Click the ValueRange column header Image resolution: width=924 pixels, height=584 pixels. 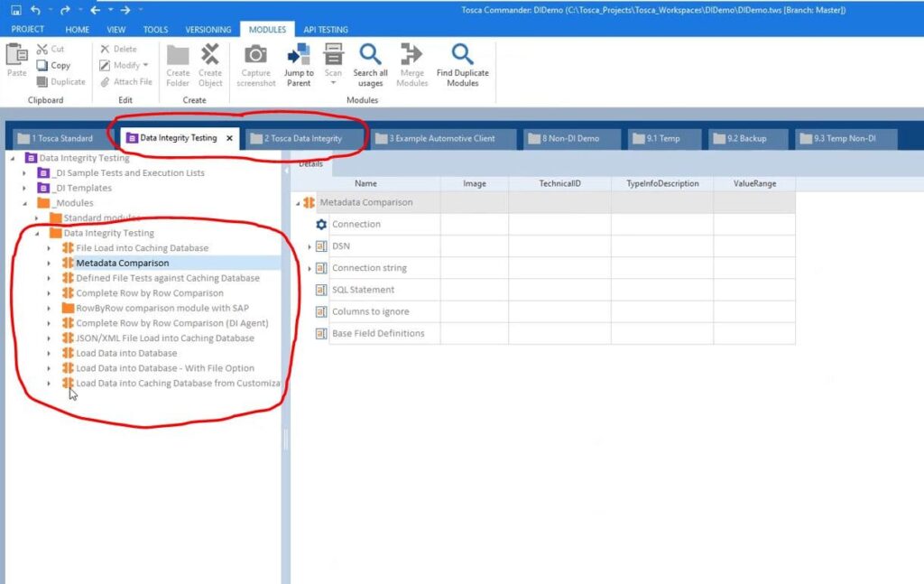pyautogui.click(x=754, y=184)
